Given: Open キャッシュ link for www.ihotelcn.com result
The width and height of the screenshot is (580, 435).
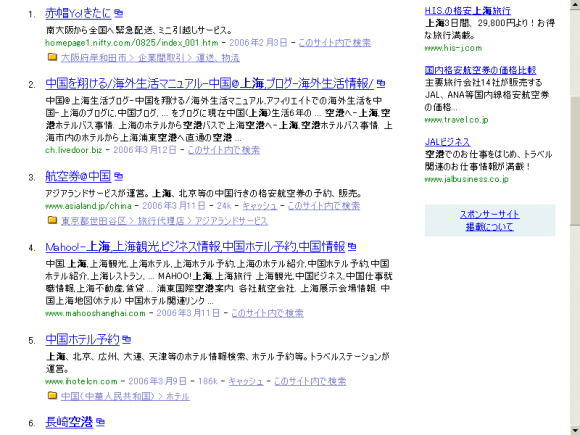Looking at the screenshot, I should point(246,381).
